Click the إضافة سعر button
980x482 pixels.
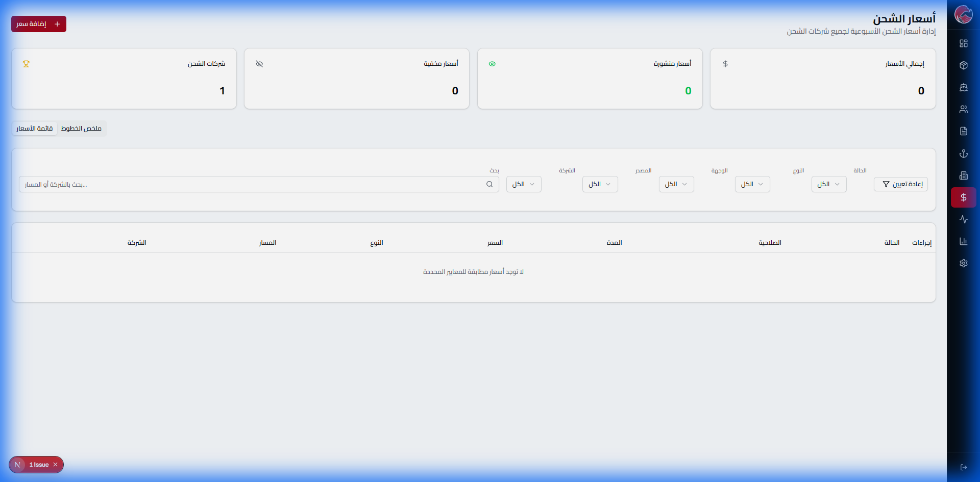[x=39, y=24]
